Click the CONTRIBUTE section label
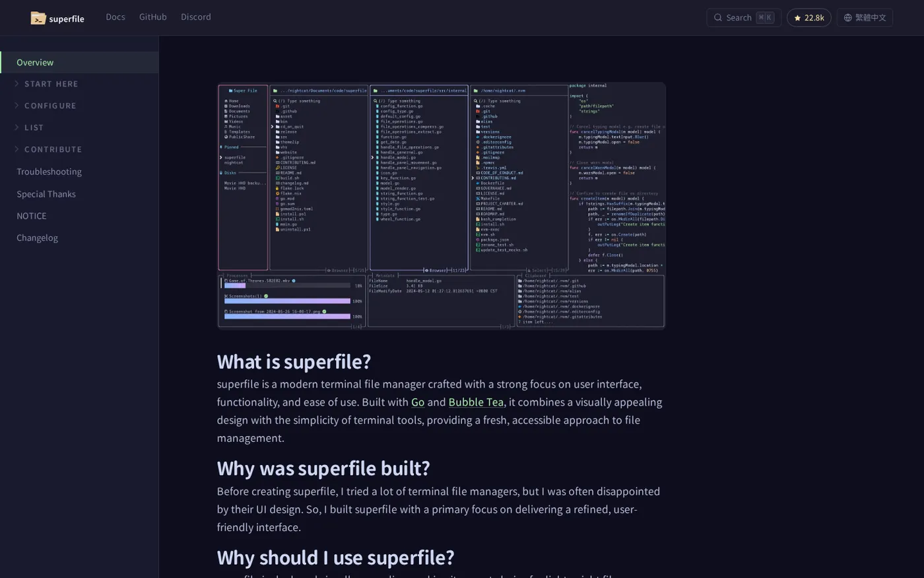Viewport: 924px width, 578px height. [x=53, y=149]
